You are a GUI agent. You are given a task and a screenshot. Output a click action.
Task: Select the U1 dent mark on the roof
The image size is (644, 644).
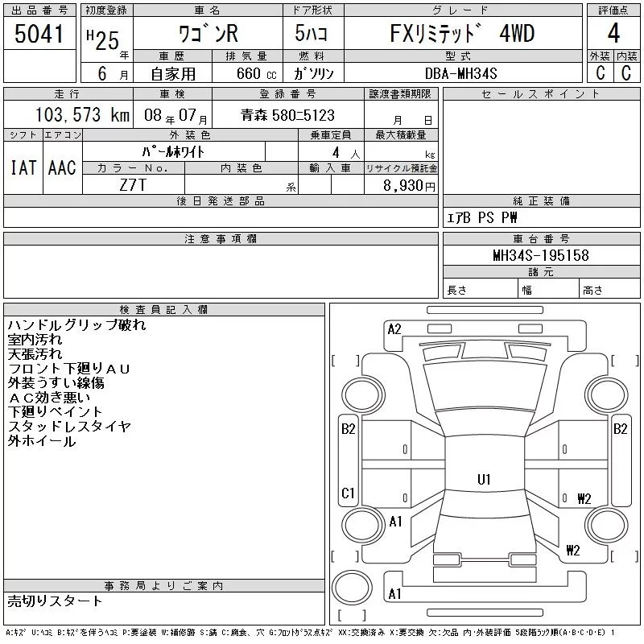point(484,479)
